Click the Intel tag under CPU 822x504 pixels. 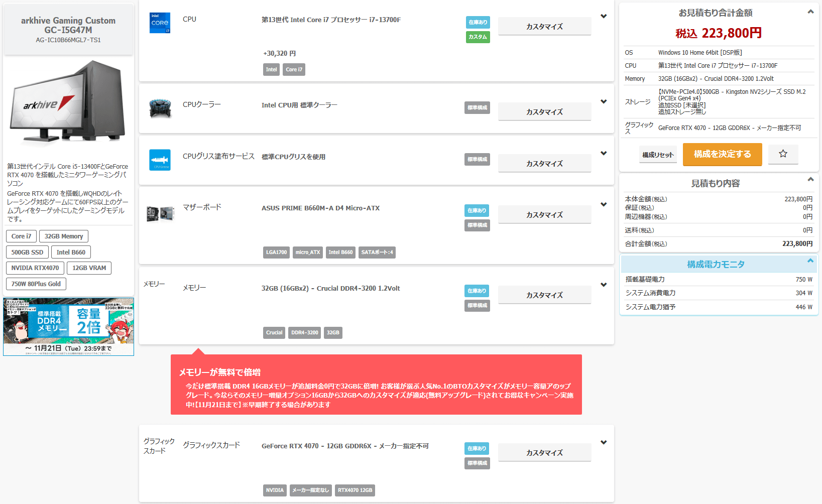[x=271, y=70]
